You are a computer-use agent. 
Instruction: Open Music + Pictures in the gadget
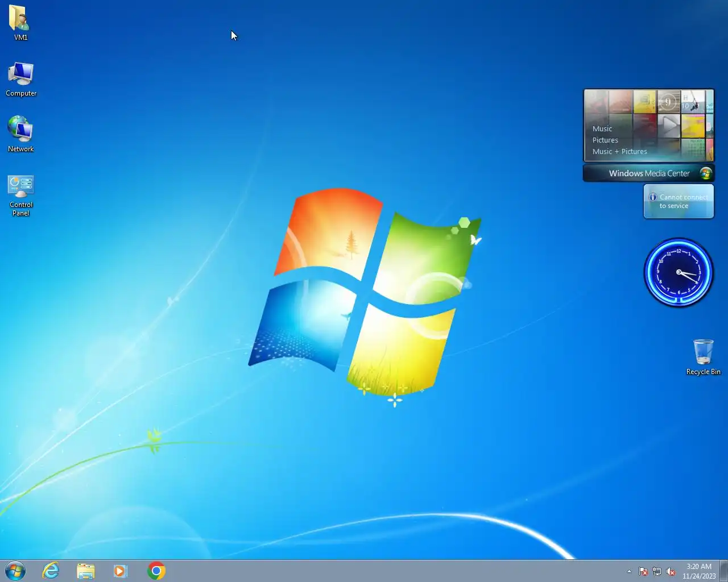[620, 151]
